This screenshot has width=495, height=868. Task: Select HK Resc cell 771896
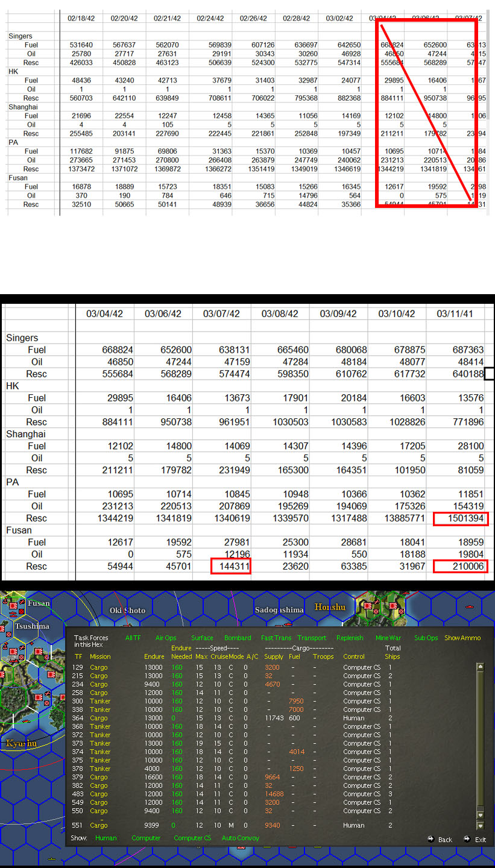click(465, 422)
